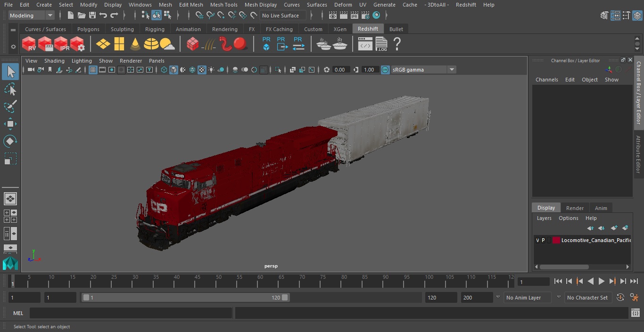Undo the last action
This screenshot has width=644, height=332.
(103, 16)
